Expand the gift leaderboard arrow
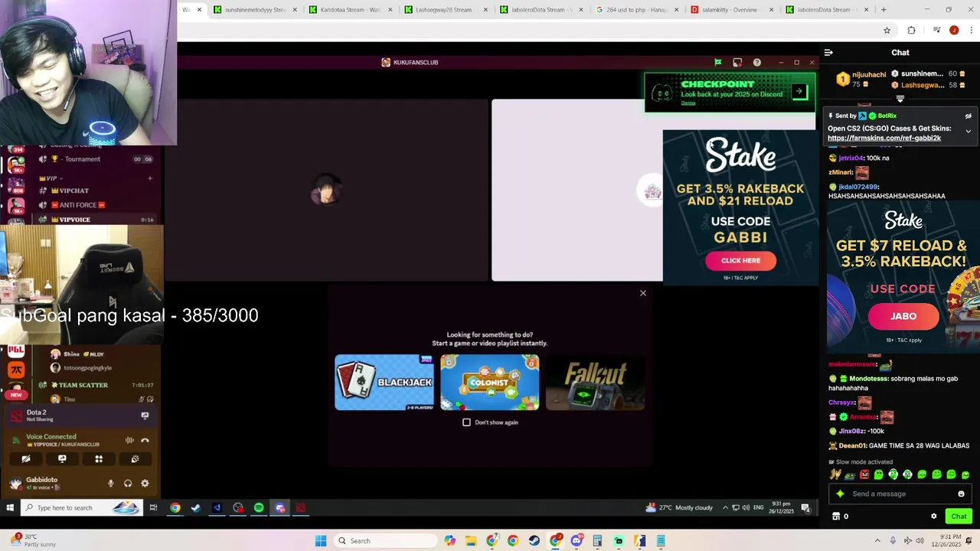980x551 pixels. point(900,99)
